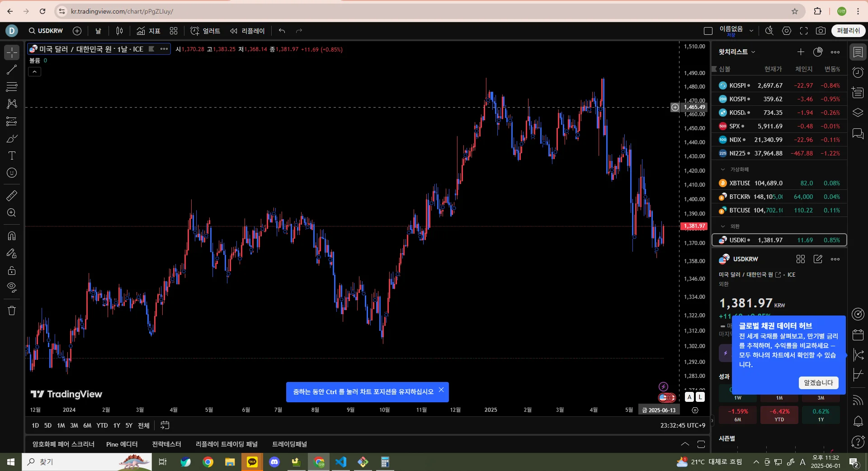Delete all drawings with trash icon

tap(12, 311)
